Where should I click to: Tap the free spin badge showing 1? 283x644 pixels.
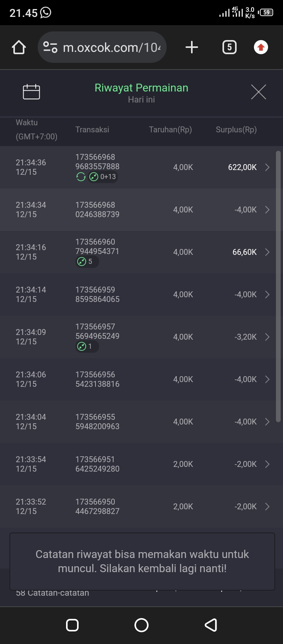(87, 346)
